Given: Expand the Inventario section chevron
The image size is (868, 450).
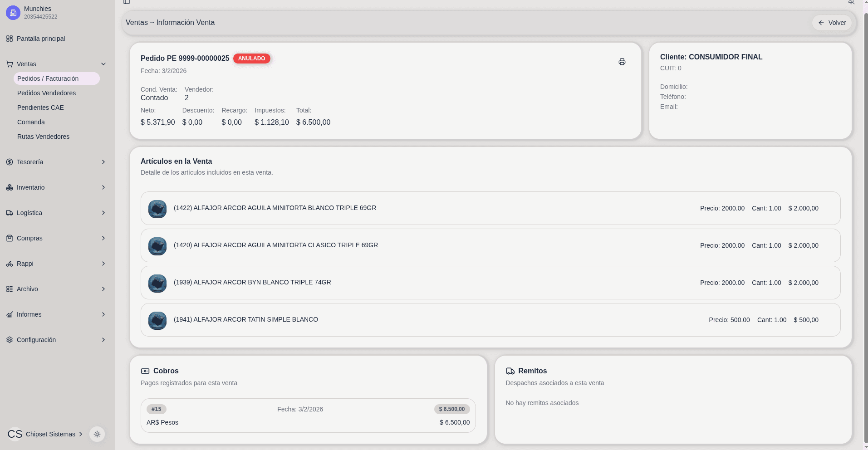Looking at the screenshot, I should tap(103, 187).
